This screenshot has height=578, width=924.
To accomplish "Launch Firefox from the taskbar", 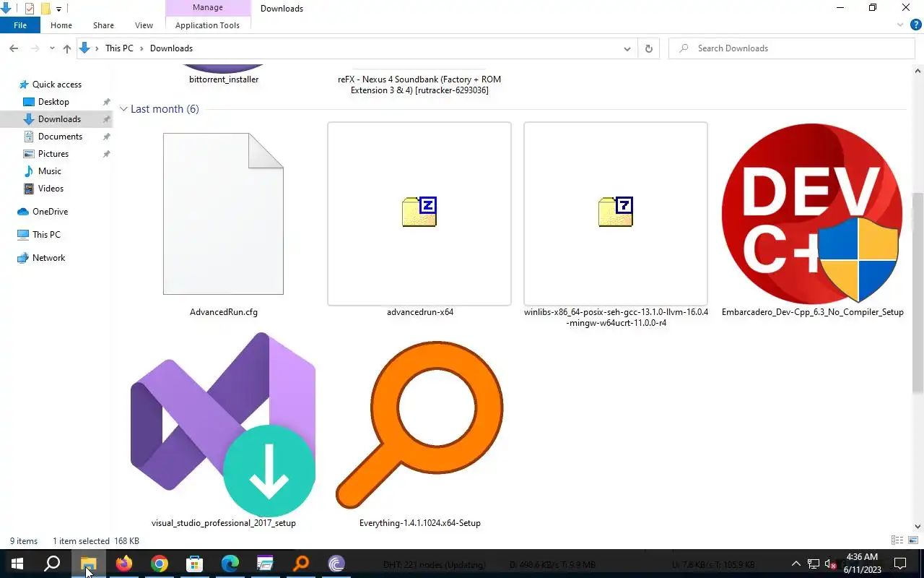I will point(124,564).
